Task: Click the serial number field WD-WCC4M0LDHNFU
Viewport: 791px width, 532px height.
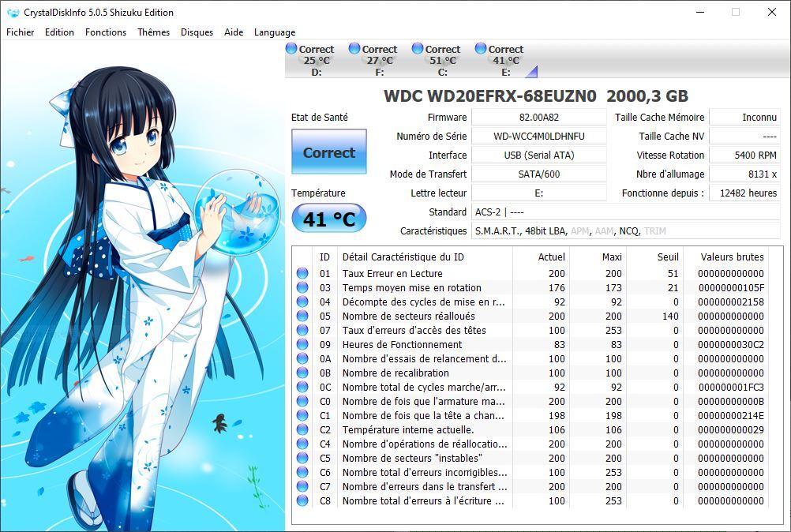Action: tap(538, 136)
